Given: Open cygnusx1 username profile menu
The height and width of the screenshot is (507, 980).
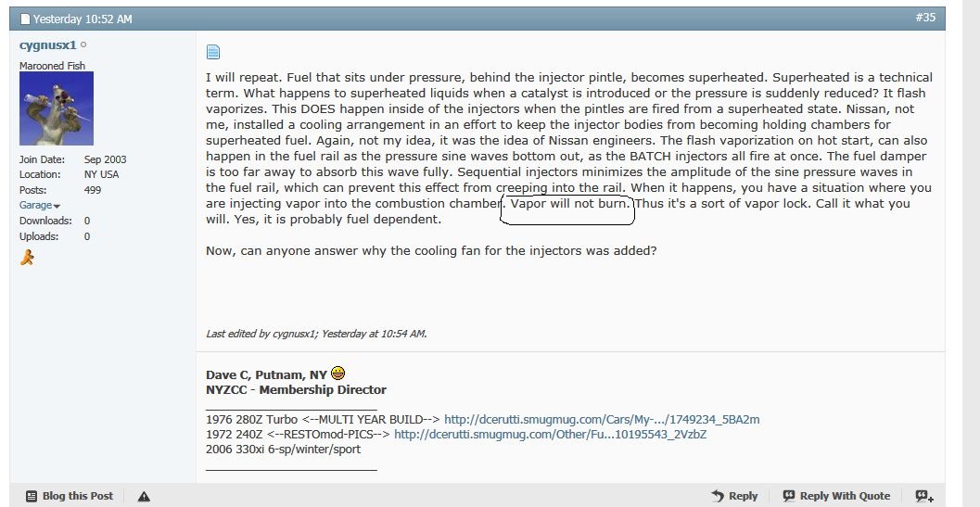Looking at the screenshot, I should point(48,45).
